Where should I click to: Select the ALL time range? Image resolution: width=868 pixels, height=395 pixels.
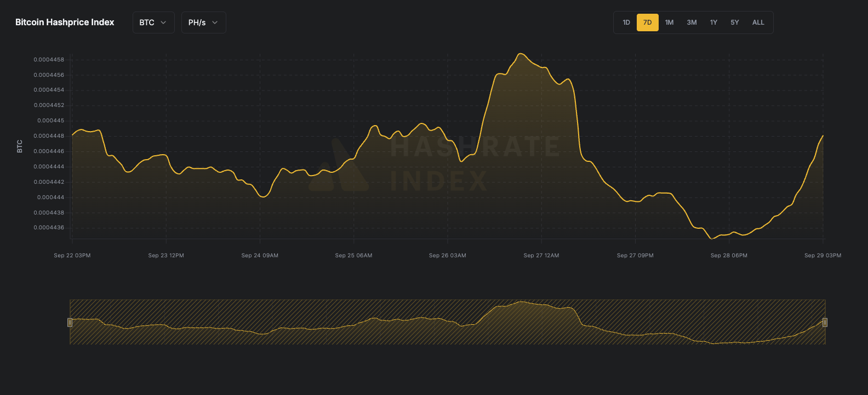pyautogui.click(x=758, y=22)
